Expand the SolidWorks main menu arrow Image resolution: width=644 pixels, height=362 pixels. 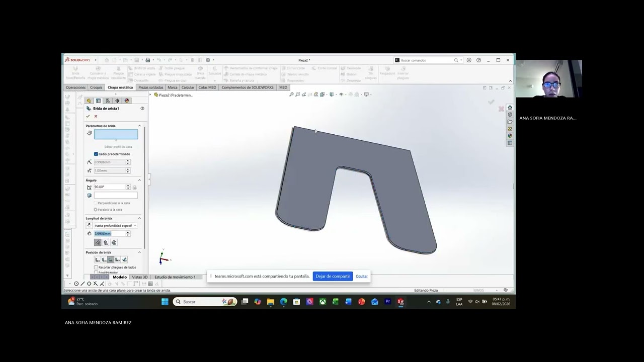[x=96, y=60]
